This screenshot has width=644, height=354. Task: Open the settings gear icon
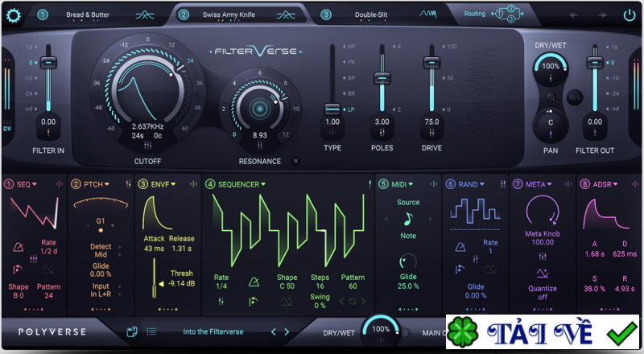(13, 15)
